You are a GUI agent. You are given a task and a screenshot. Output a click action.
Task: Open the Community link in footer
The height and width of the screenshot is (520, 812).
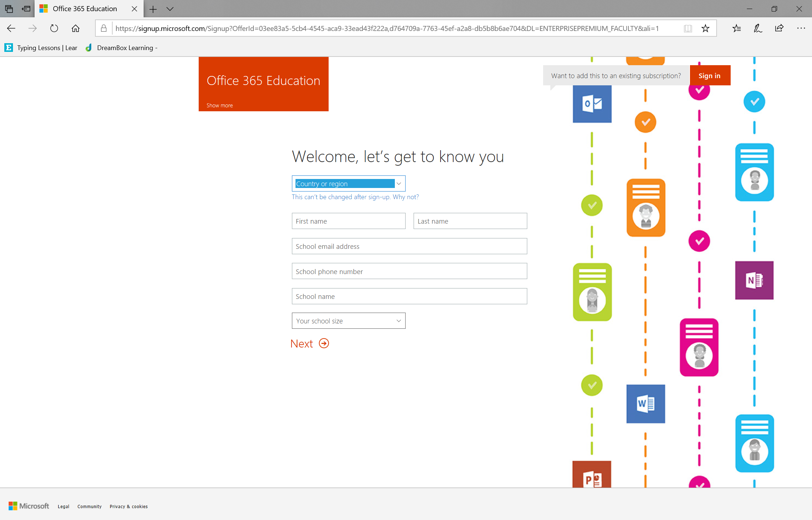pos(89,506)
